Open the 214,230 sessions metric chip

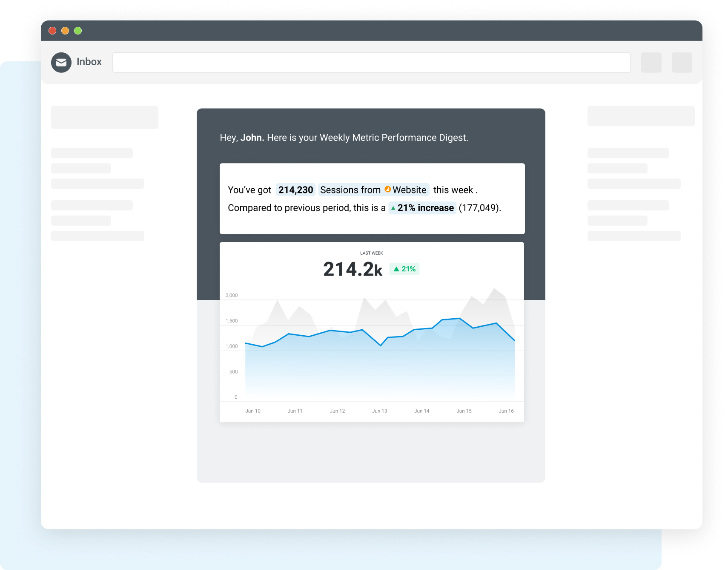[295, 190]
